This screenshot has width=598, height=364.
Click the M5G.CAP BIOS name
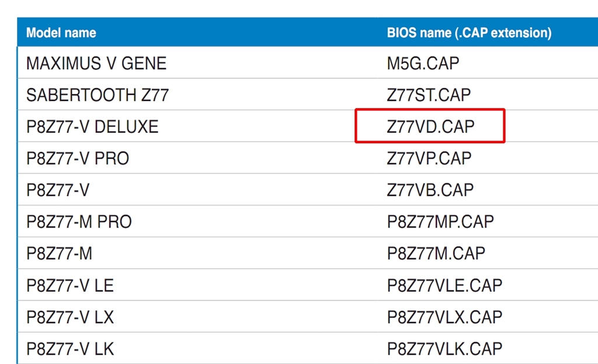point(423,63)
